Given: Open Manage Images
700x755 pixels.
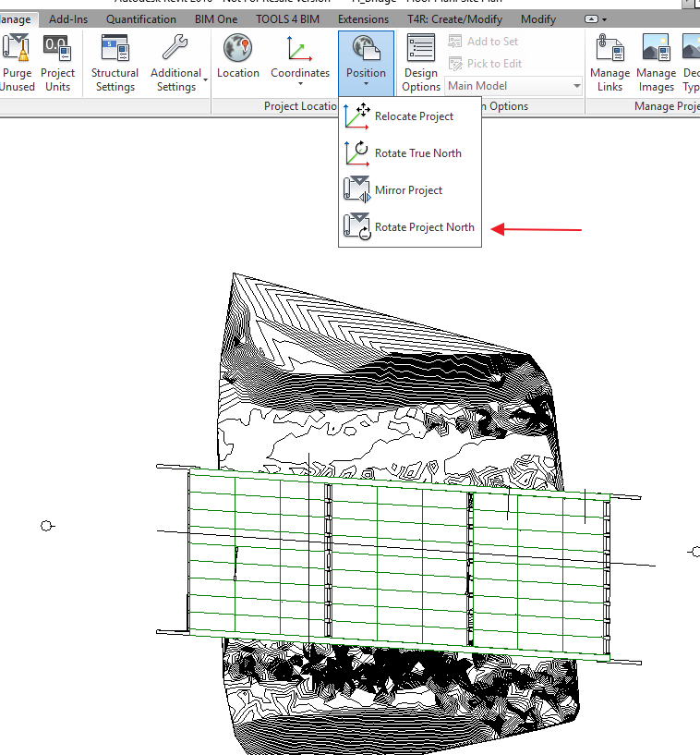Looking at the screenshot, I should pyautogui.click(x=657, y=63).
